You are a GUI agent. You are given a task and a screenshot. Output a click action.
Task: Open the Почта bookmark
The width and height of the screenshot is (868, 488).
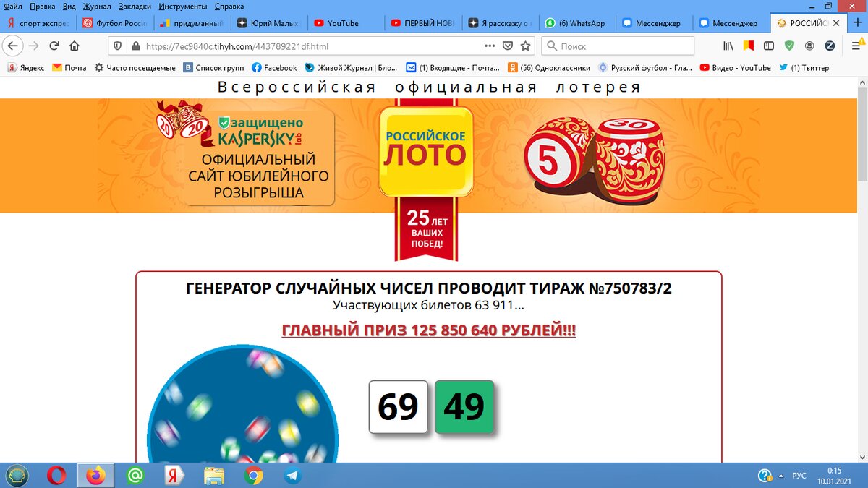69,68
